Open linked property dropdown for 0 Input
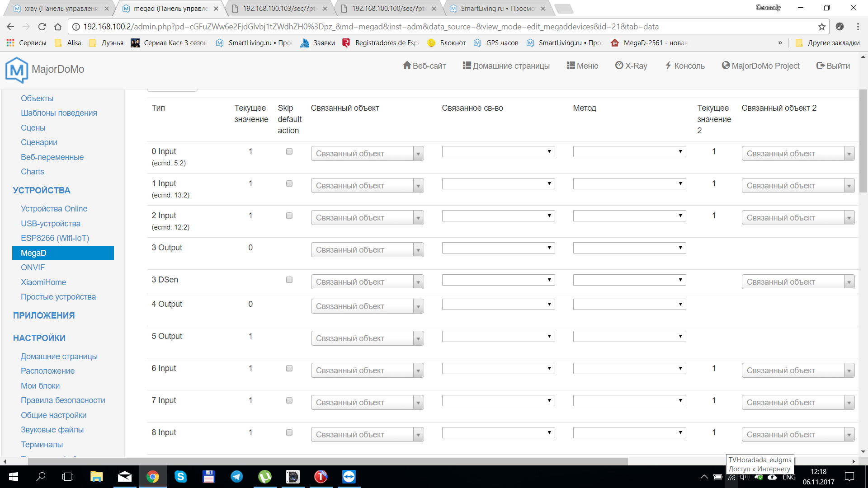 [498, 152]
